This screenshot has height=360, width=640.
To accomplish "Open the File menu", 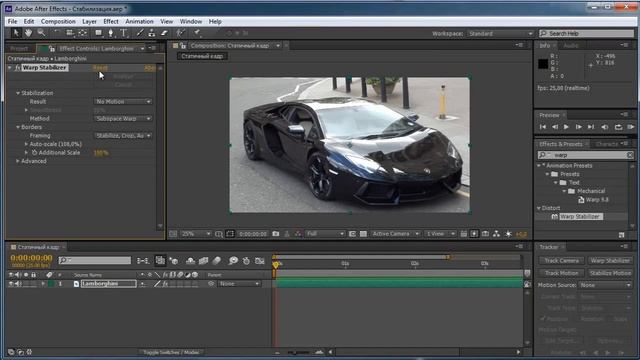I will (x=13, y=22).
